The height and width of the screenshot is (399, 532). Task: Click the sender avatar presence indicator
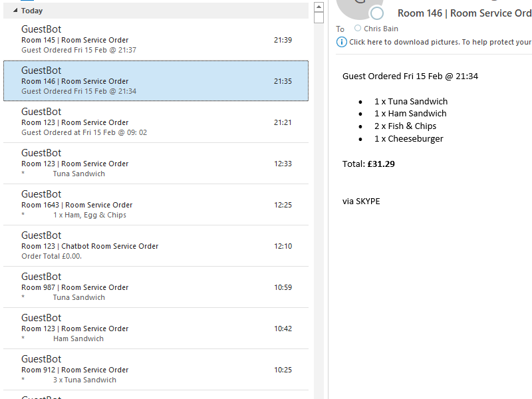376,13
